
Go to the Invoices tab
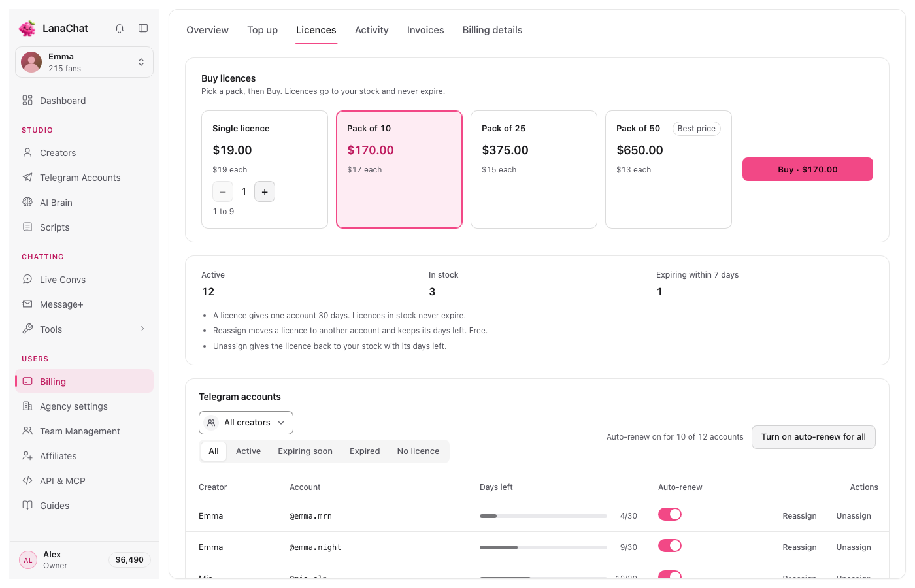coord(425,30)
